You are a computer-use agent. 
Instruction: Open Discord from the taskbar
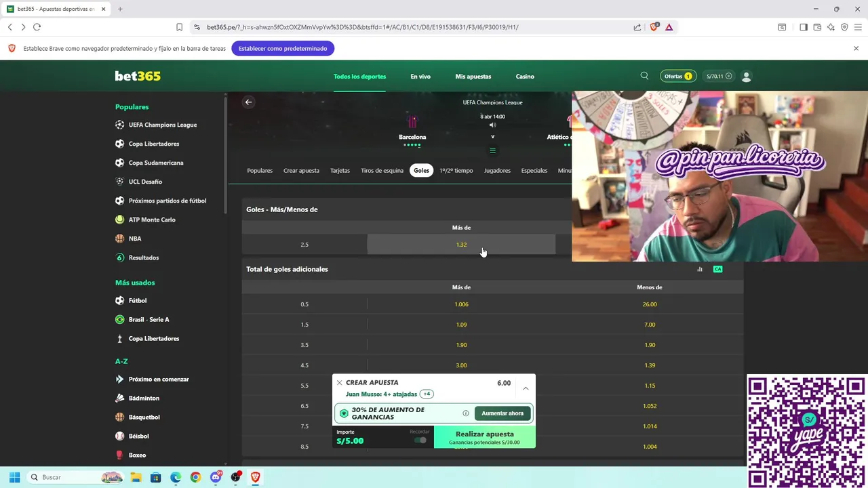click(216, 477)
